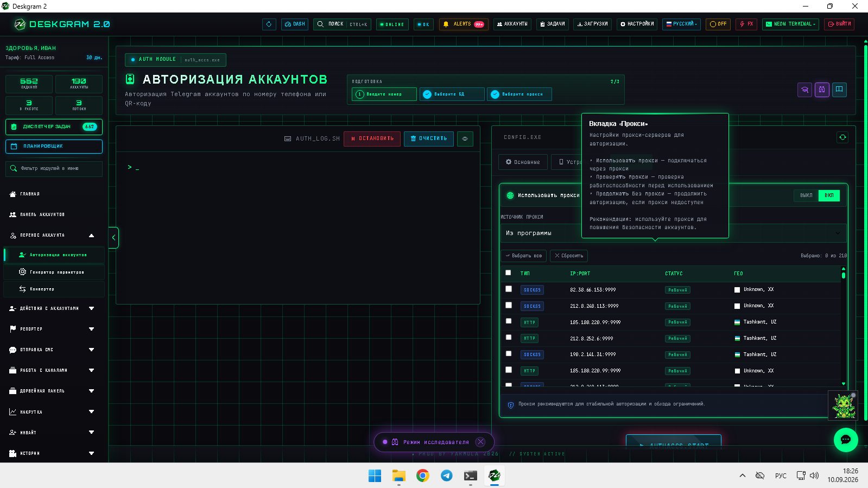
Task: Open Telegram from the taskbar
Action: pyautogui.click(x=446, y=476)
